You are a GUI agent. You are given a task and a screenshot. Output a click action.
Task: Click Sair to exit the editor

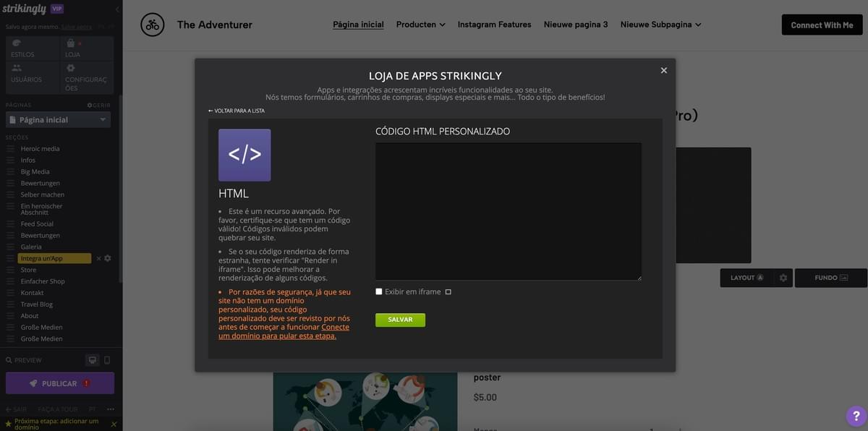16,409
